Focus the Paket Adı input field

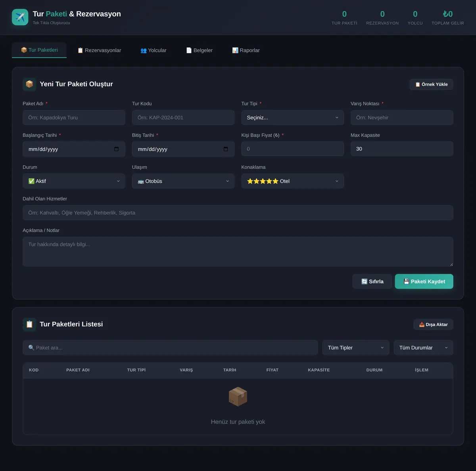point(74,118)
